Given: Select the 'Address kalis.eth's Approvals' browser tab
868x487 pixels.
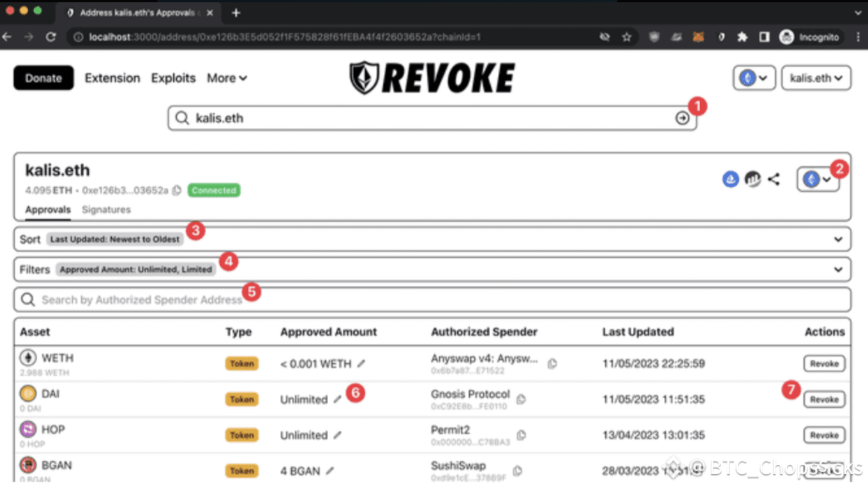Looking at the screenshot, I should [x=138, y=13].
